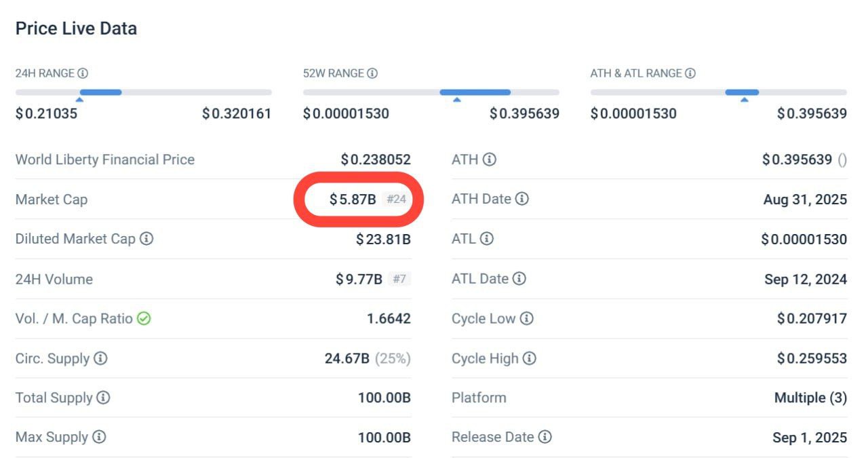Screen dimensions: 868x458
Task: Open the Cycle High info icon
Action: 530,358
